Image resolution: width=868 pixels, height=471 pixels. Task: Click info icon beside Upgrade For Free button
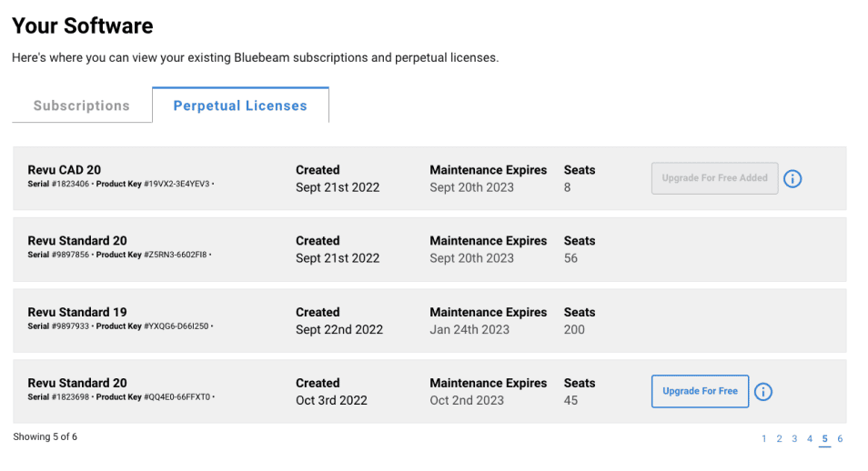(763, 392)
